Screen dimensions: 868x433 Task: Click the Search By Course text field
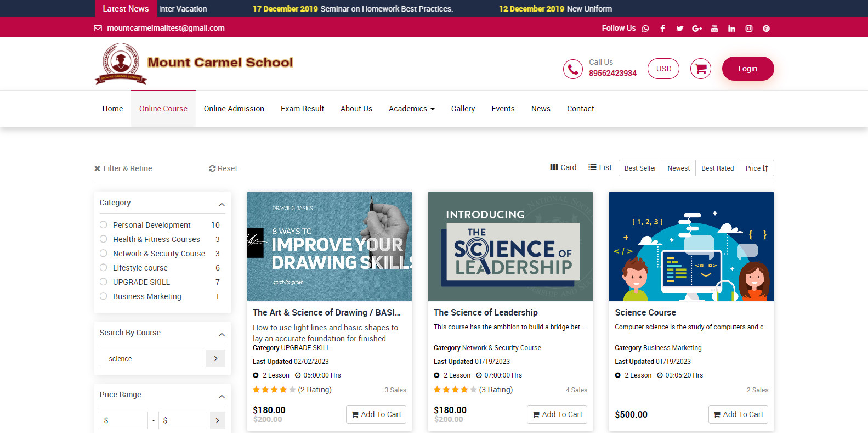[151, 358]
